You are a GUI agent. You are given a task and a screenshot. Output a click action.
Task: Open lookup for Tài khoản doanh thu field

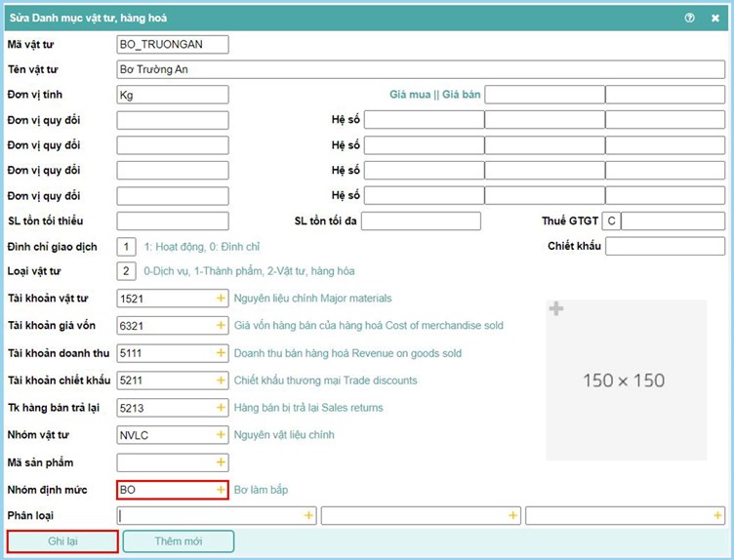(x=221, y=352)
